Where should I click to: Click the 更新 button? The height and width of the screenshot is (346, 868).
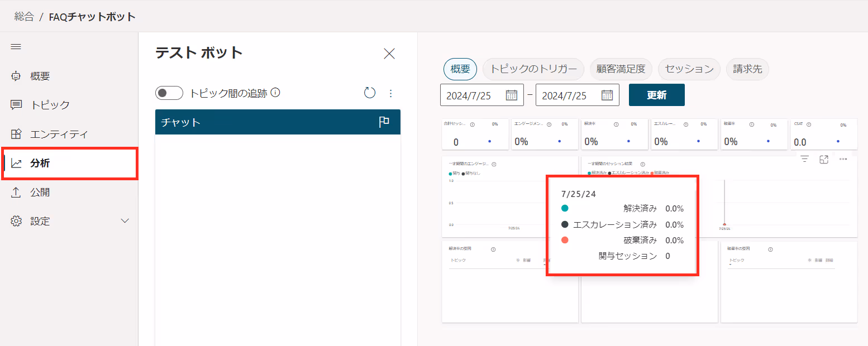[x=657, y=95]
